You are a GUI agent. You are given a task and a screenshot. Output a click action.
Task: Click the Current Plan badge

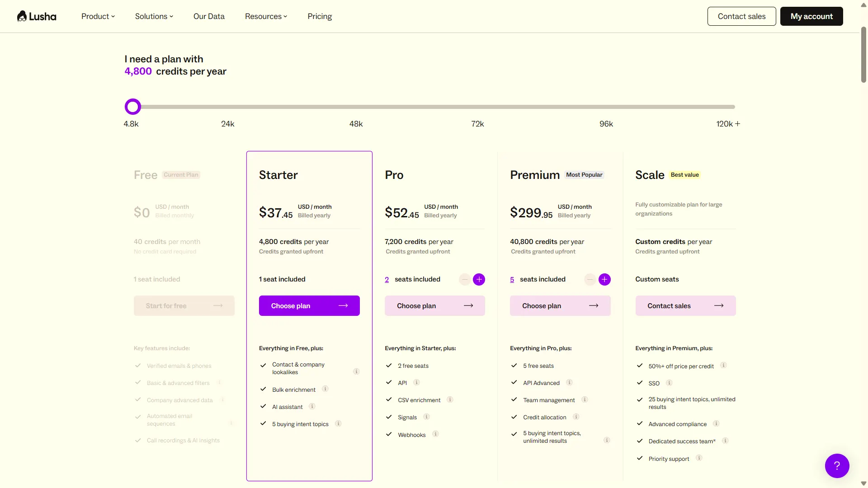coord(181,175)
